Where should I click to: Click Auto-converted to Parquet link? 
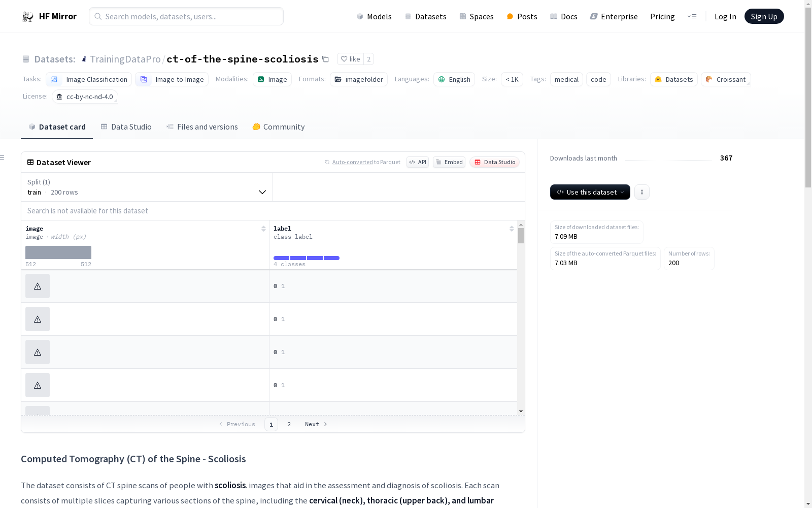coord(362,162)
